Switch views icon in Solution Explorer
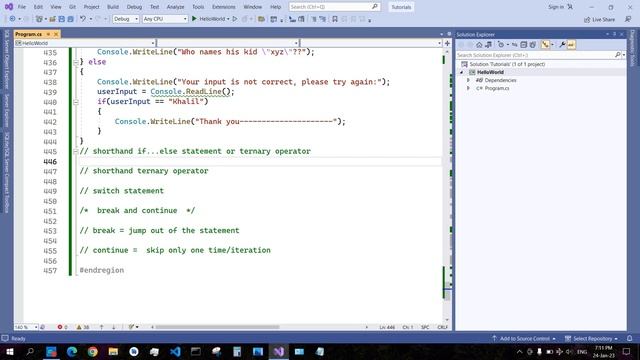The width and height of the screenshot is (640, 360). click(x=488, y=44)
